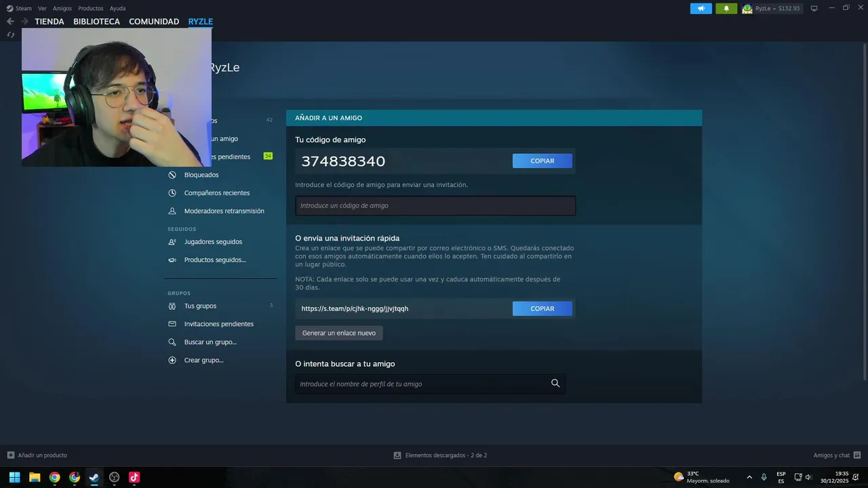Viewport: 868px width, 488px height.
Task: Go to the BIBLIOTECA tab
Action: point(96,22)
